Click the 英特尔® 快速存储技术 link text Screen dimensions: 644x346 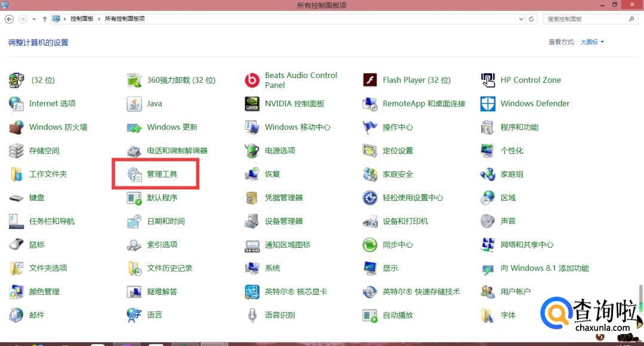click(422, 292)
